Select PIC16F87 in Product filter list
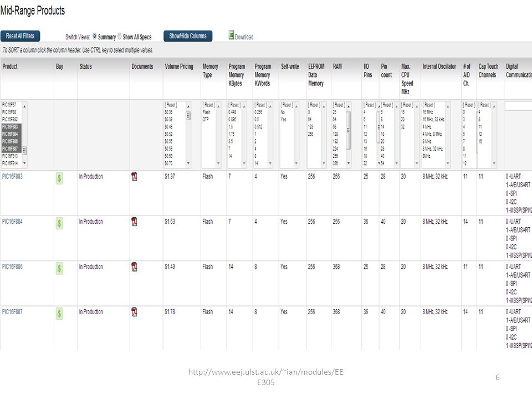This screenshot has width=532, height=399. pyautogui.click(x=9, y=105)
